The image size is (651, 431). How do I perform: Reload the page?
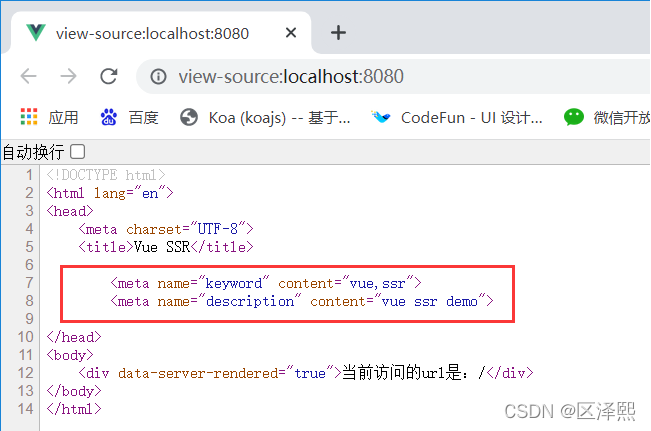pos(109,76)
